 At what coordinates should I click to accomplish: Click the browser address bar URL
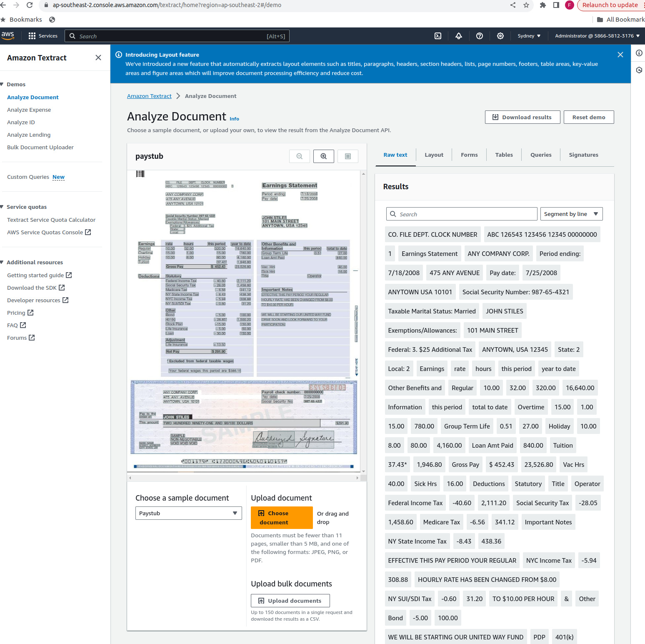click(x=167, y=5)
